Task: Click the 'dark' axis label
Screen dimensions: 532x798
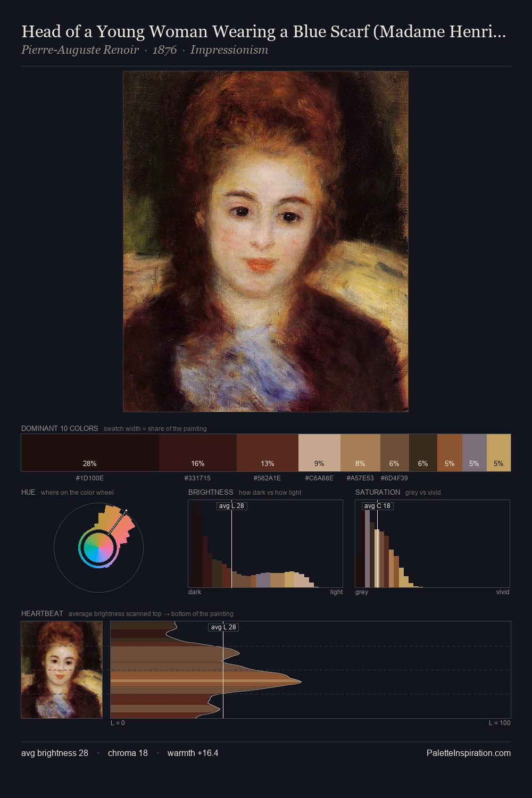Action: point(195,592)
